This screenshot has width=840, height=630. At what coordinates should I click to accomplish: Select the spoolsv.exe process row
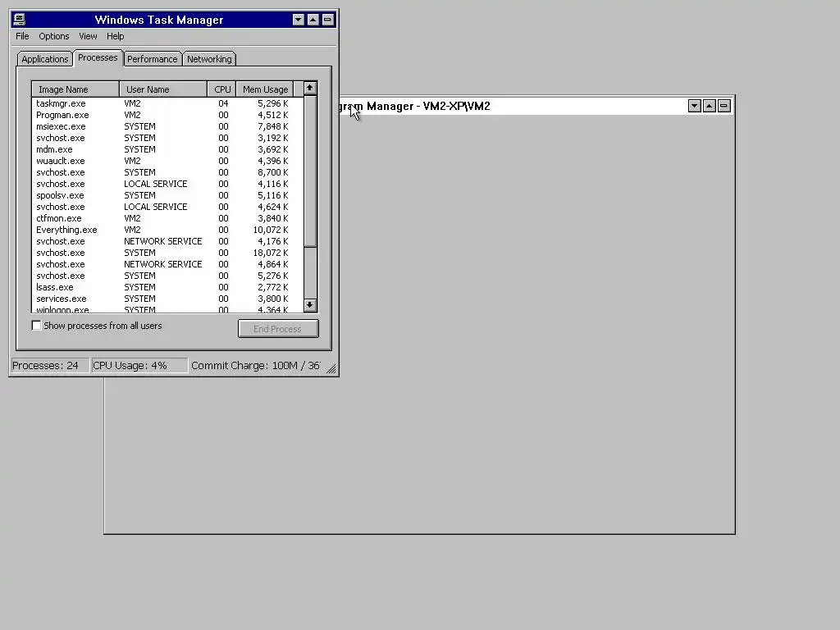point(167,195)
